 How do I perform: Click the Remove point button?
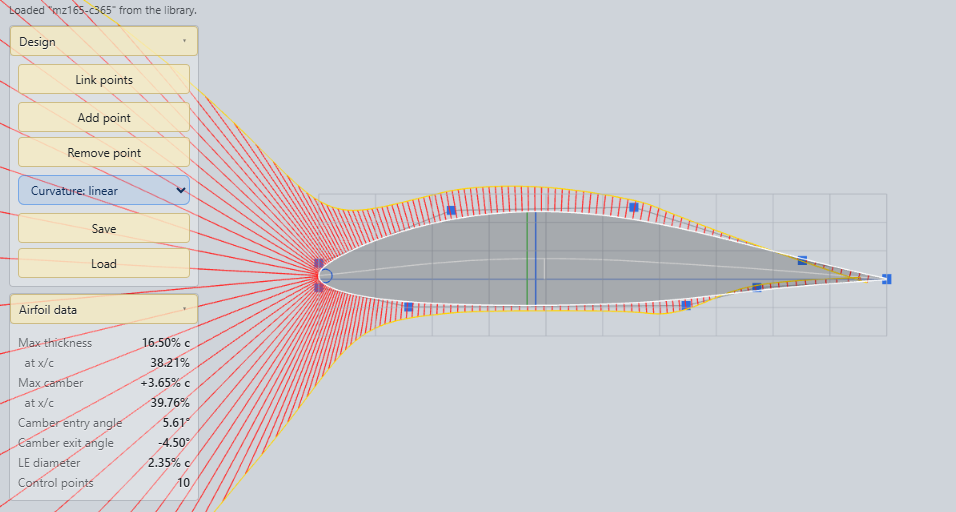pyautogui.click(x=104, y=152)
